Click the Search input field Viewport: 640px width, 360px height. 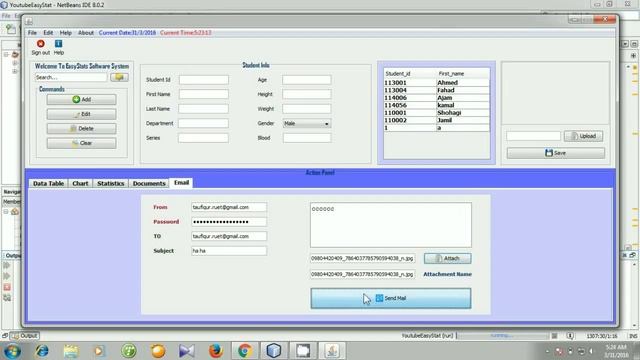click(x=71, y=77)
